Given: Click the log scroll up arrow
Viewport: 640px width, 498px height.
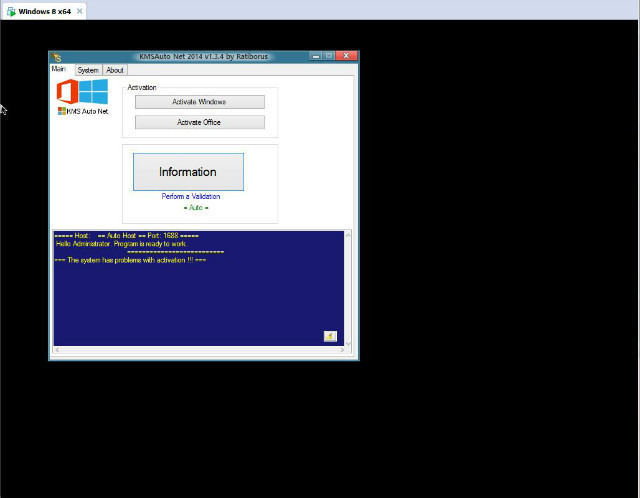Looking at the screenshot, I should [348, 235].
